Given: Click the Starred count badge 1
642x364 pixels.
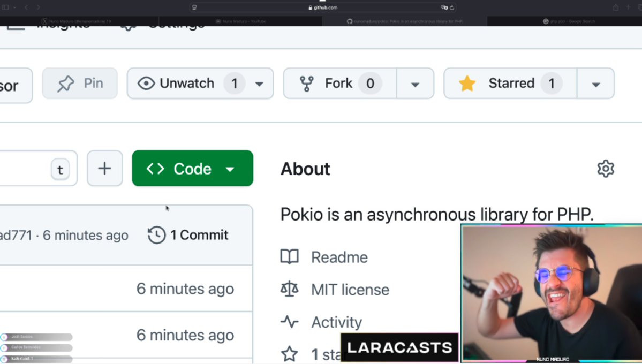Looking at the screenshot, I should click(x=552, y=84).
